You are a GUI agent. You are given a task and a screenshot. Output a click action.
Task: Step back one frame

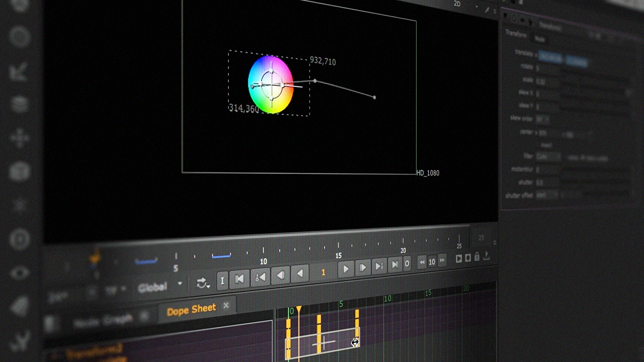(281, 275)
